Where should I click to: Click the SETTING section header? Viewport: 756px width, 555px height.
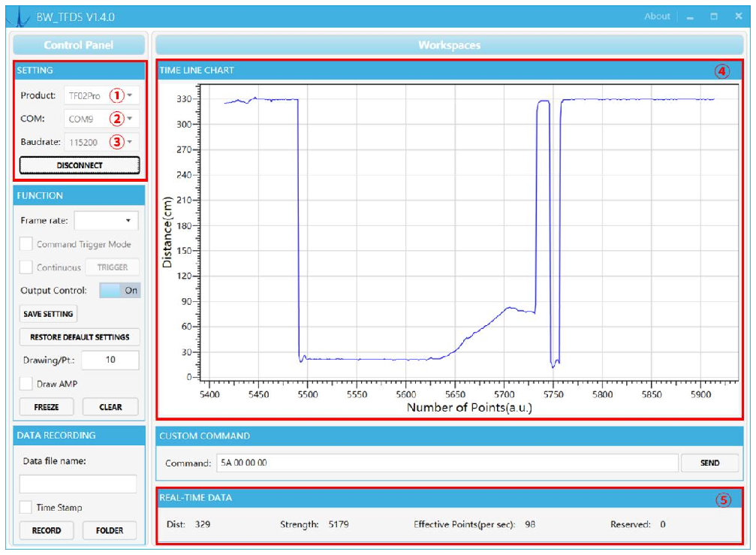point(80,71)
